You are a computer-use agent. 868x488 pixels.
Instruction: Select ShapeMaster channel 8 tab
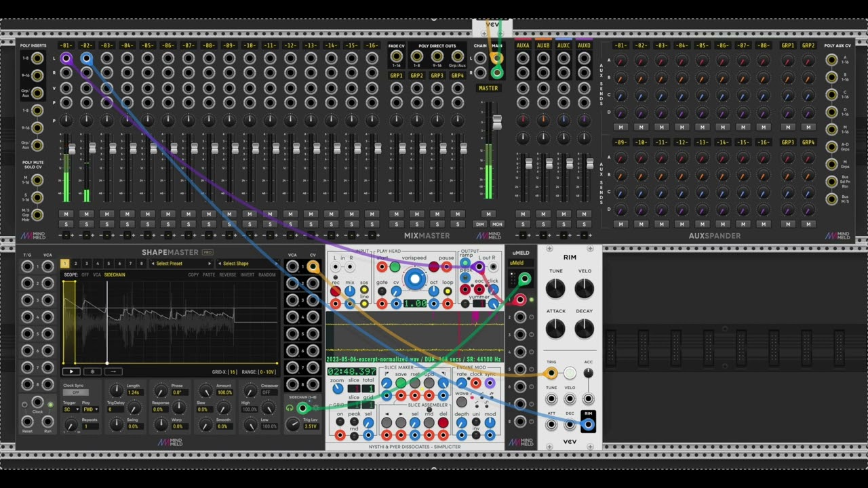pos(142,264)
